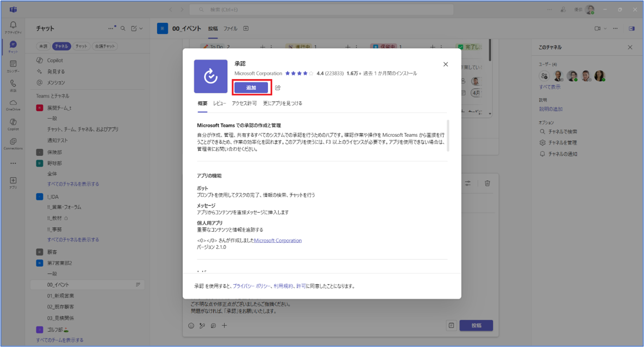Open the 利用規約 link

pos(284,286)
